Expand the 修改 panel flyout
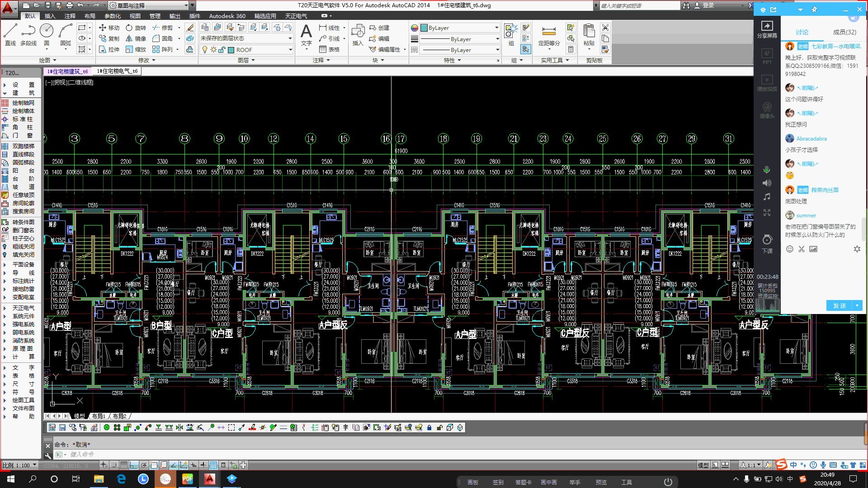 [x=147, y=60]
